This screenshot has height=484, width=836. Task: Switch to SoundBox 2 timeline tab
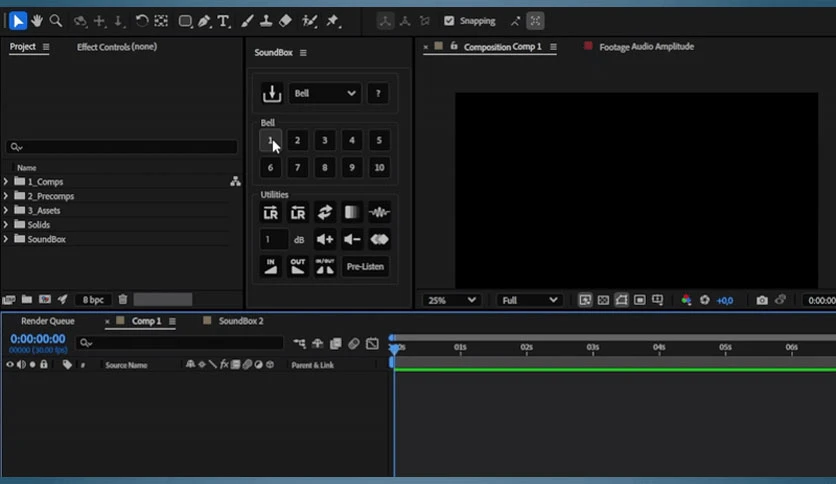coord(241,321)
